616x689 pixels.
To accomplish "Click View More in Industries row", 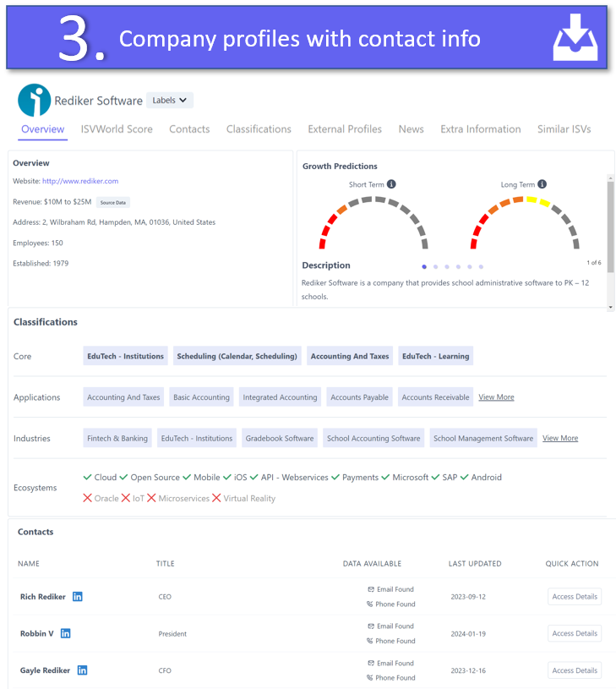I will (560, 438).
